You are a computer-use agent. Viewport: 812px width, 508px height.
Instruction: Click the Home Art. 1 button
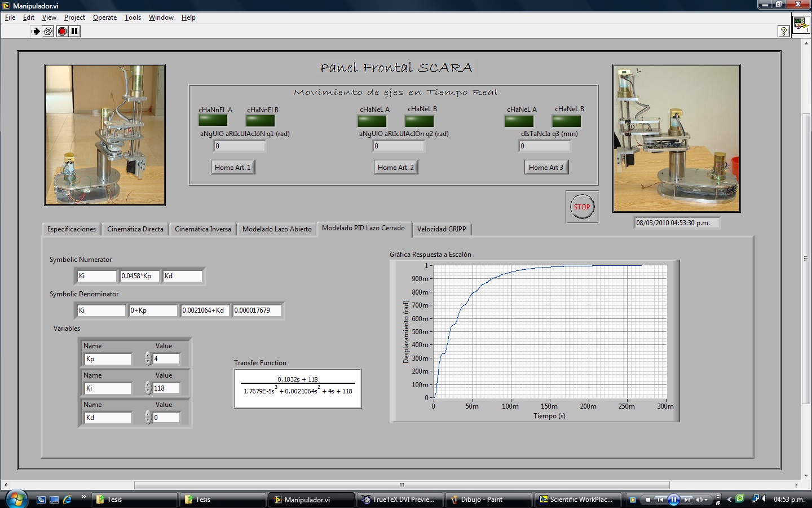pyautogui.click(x=232, y=168)
